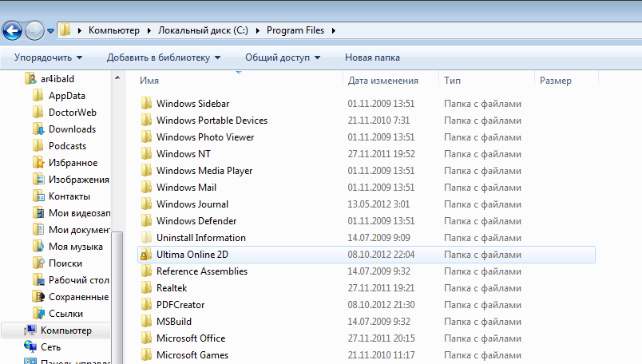The image size is (642, 364).
Task: Select the PDFCreator folder
Action: click(180, 305)
